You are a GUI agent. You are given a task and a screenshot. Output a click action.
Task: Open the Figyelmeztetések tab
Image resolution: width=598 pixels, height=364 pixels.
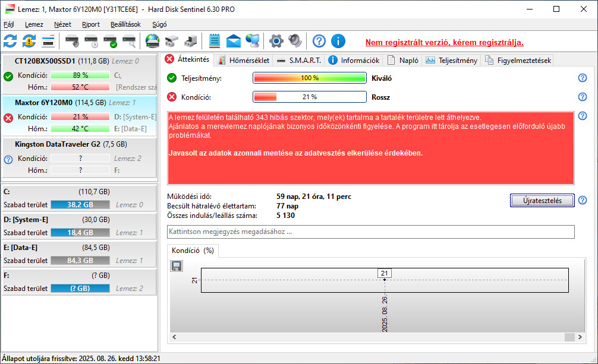518,60
